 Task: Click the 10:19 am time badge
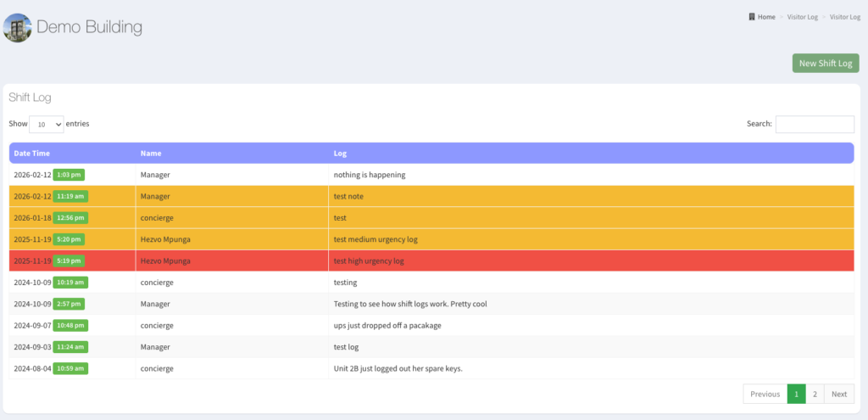pyautogui.click(x=70, y=282)
